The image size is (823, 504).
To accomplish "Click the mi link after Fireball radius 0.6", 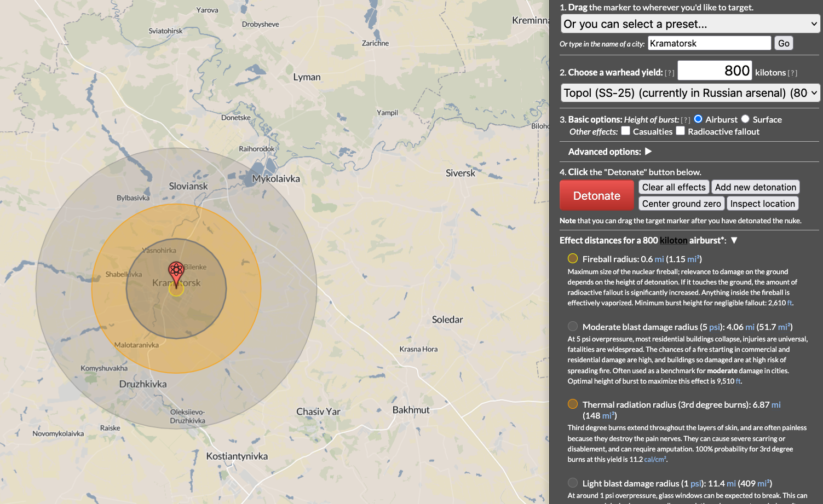I will click(659, 259).
